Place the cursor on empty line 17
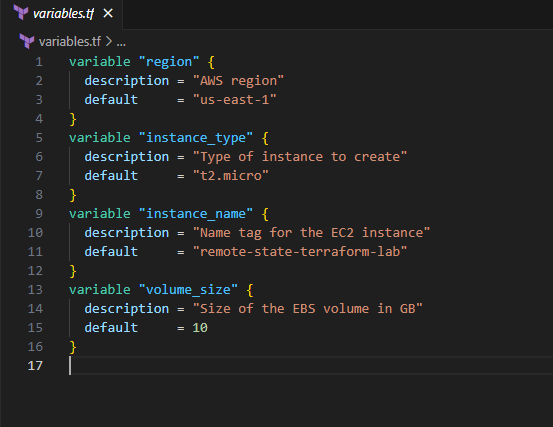Viewport: 553px width, 427px height. point(310,366)
